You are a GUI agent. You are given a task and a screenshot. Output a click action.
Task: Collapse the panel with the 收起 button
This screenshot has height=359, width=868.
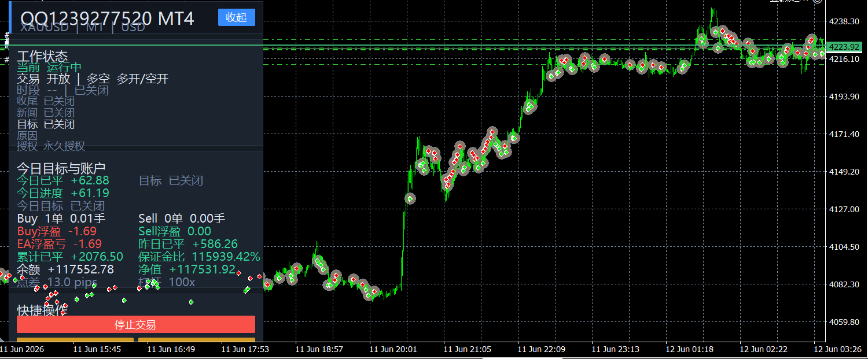[x=237, y=17]
